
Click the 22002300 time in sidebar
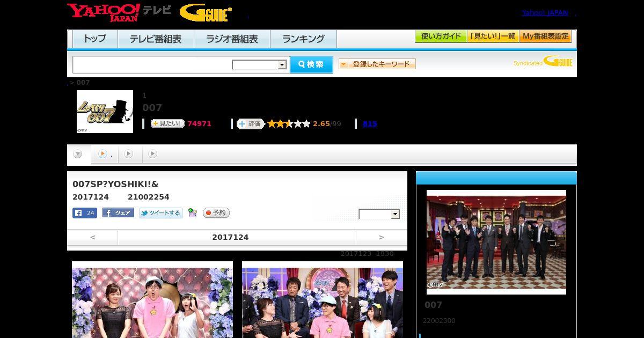pos(439,321)
